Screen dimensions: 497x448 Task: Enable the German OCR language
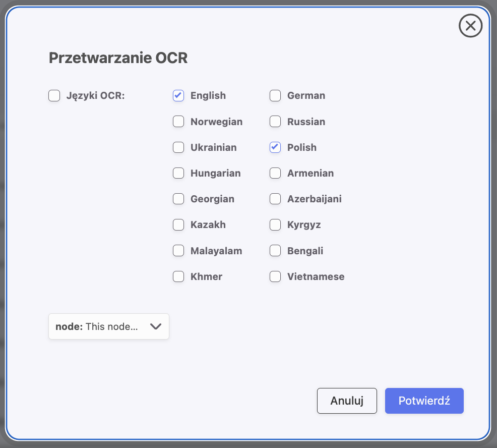(275, 96)
